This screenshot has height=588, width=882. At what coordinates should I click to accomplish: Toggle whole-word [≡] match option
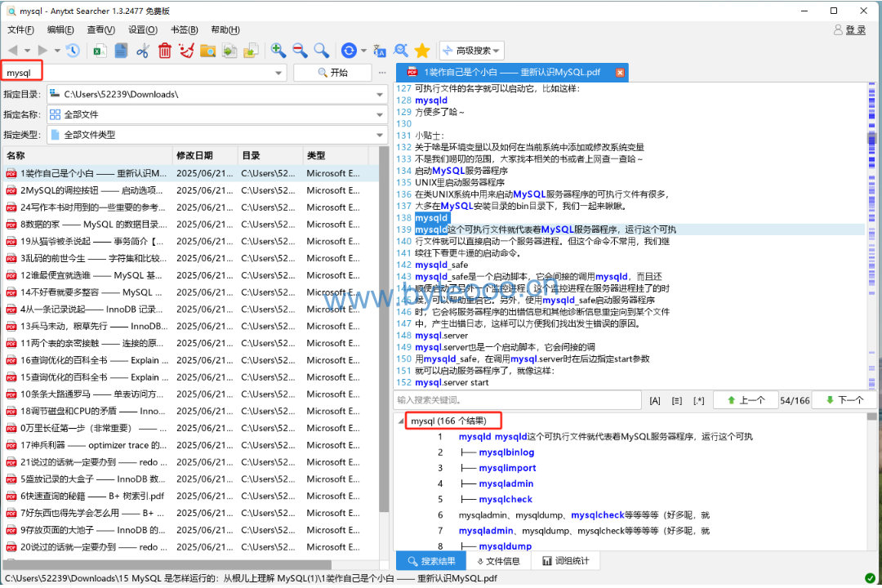677,401
